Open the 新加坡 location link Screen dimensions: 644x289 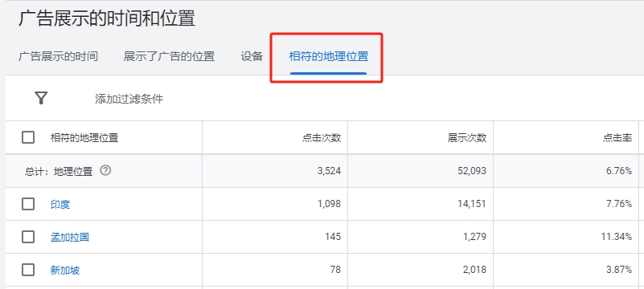click(x=65, y=270)
